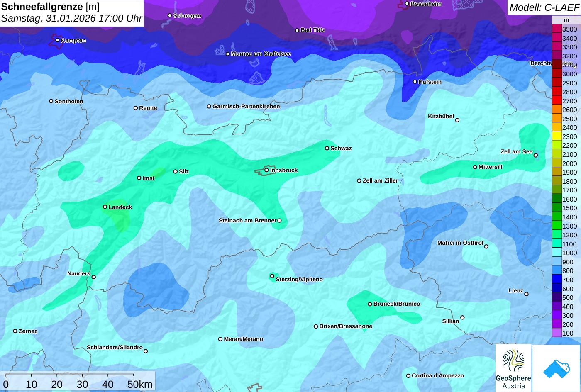Click the "Reutte" town label

click(x=148, y=108)
